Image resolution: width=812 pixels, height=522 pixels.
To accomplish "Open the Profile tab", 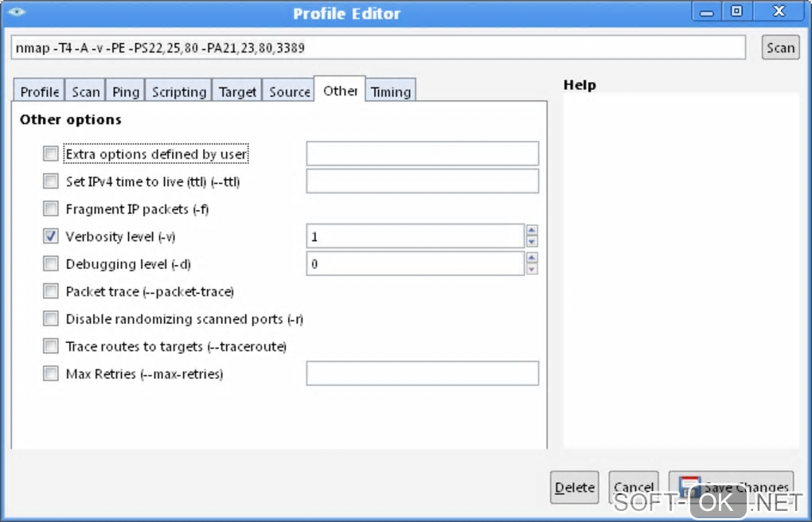I will 39,92.
